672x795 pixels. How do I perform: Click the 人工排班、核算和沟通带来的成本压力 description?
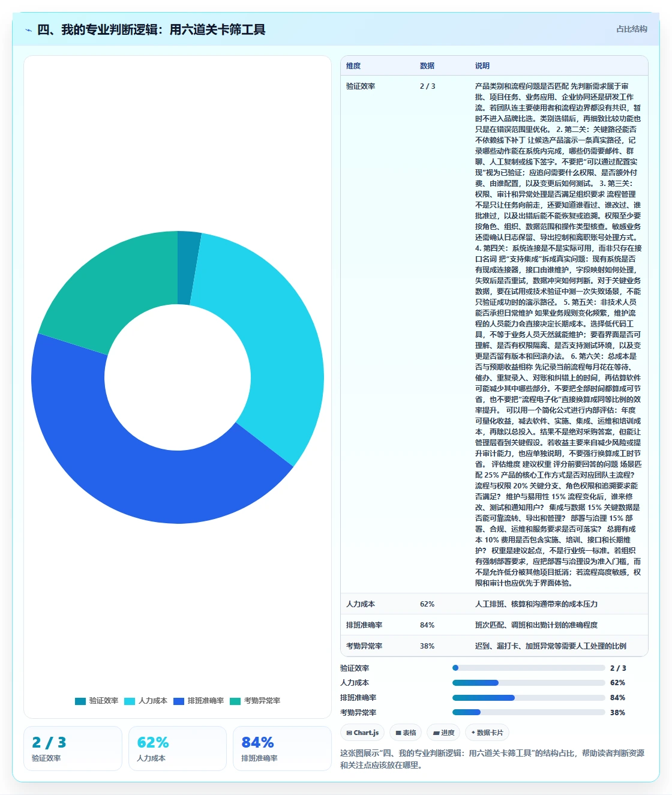[x=536, y=604]
